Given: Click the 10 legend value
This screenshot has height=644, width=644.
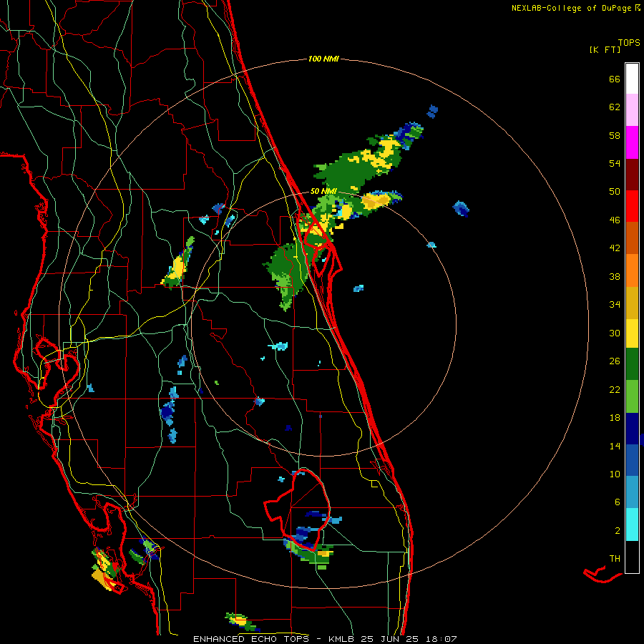Looking at the screenshot, I should coord(615,474).
